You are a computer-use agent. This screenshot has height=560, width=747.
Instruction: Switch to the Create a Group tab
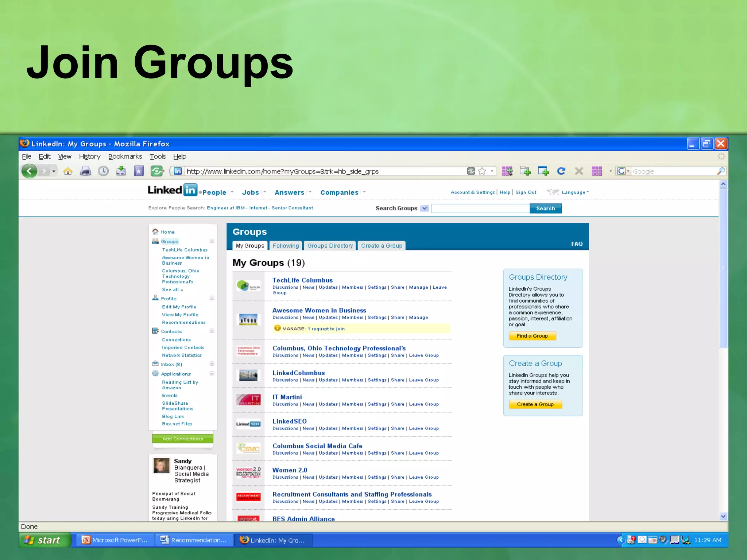click(x=382, y=245)
